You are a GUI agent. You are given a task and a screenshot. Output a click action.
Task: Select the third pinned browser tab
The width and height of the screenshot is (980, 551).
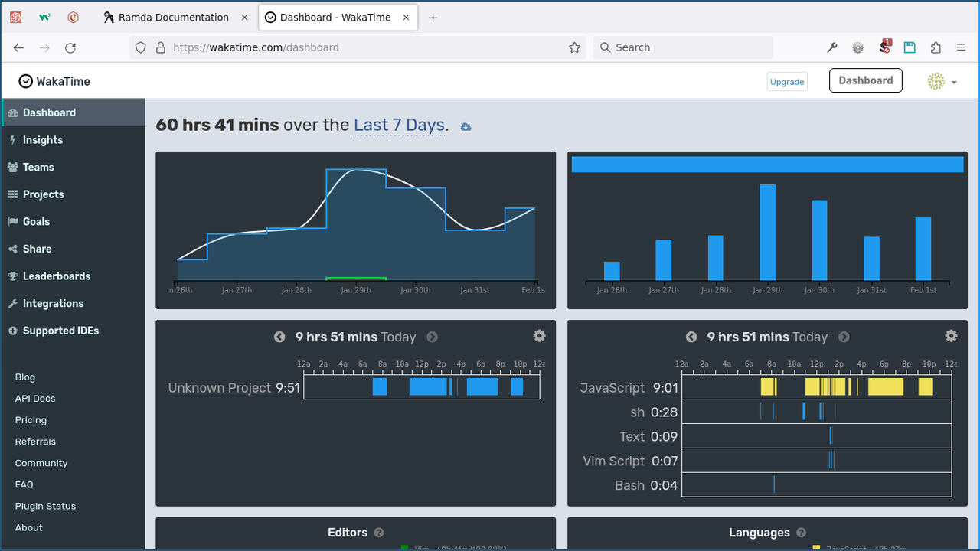pos(73,17)
